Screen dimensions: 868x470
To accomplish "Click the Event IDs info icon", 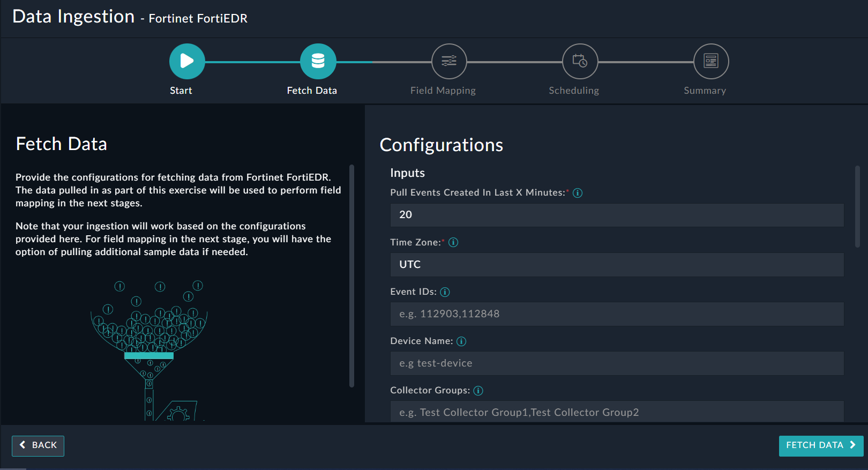I will pos(445,292).
